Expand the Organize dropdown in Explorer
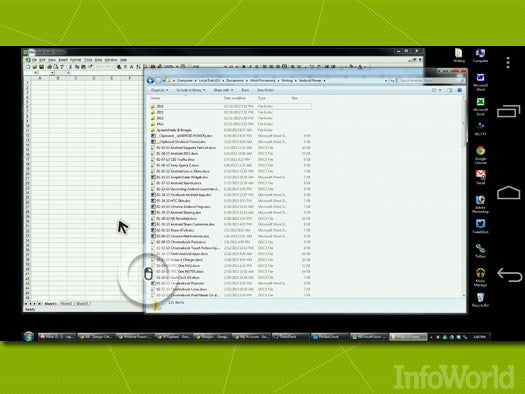 pyautogui.click(x=159, y=90)
